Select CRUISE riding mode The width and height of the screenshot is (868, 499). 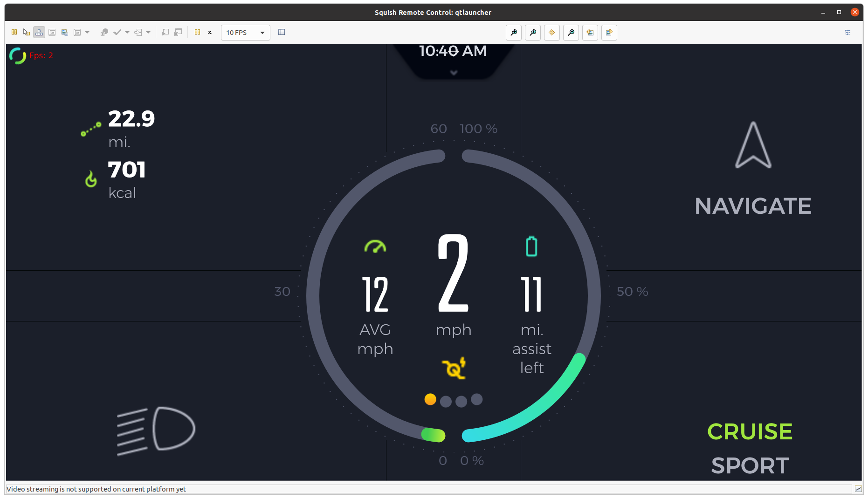(x=750, y=431)
